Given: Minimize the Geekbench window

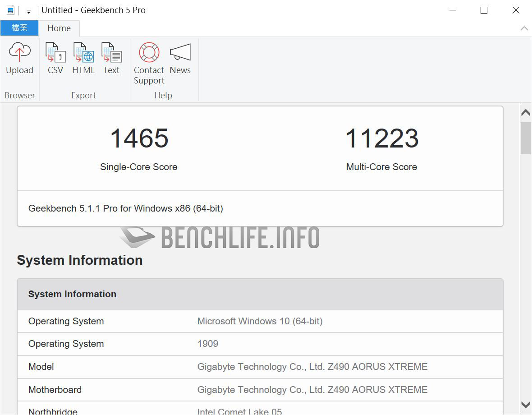Looking at the screenshot, I should coord(452,10).
